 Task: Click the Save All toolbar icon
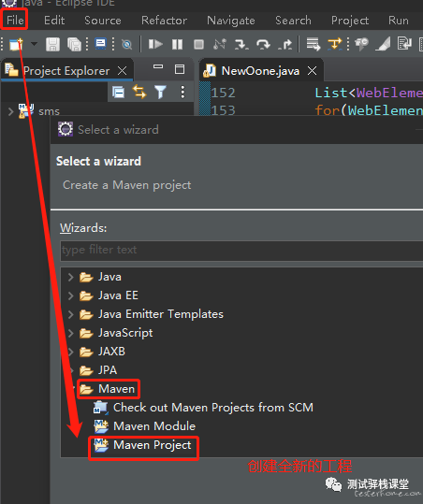click(x=74, y=44)
